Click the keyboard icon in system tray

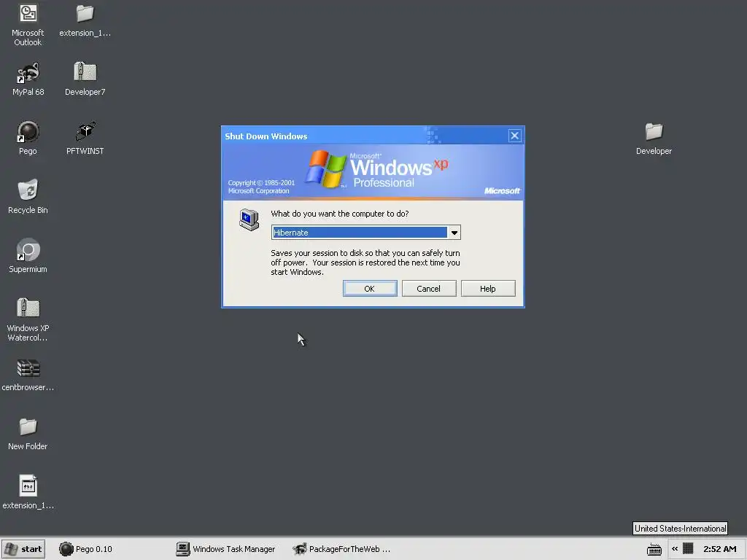click(654, 549)
